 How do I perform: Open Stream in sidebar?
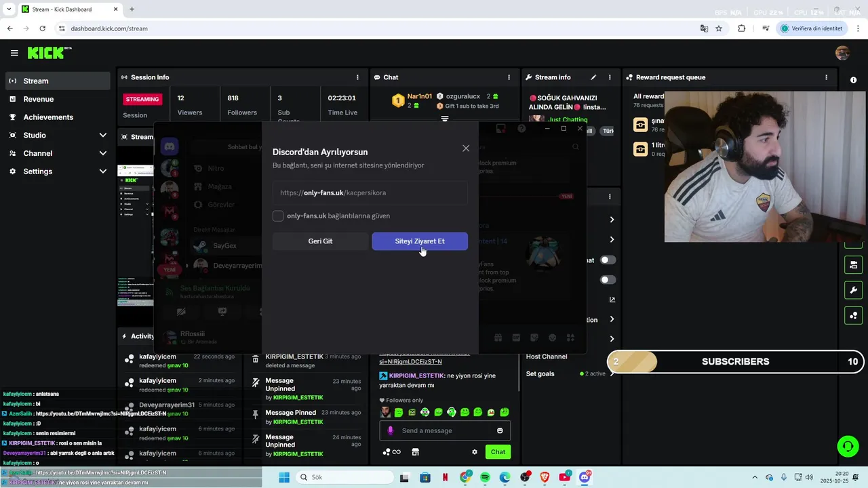tap(57, 81)
